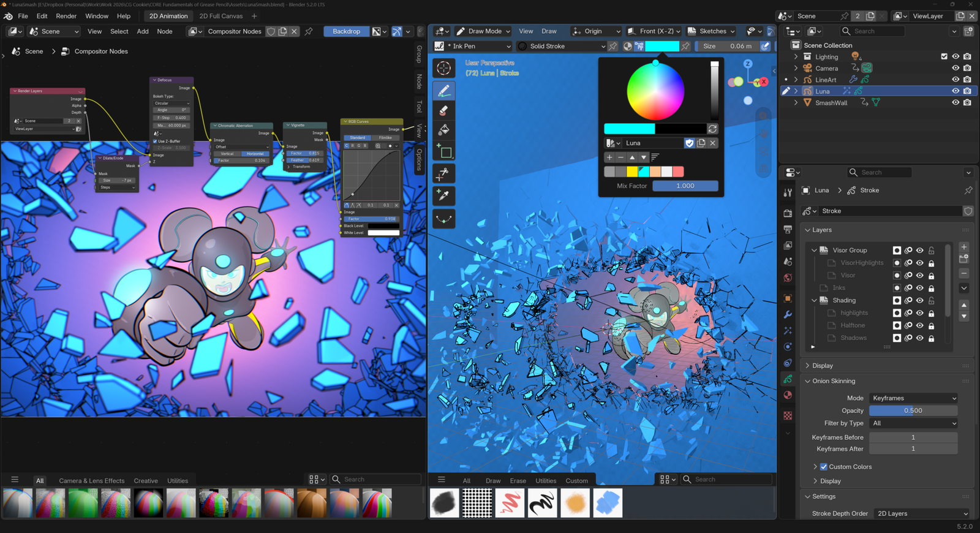
Task: Remove the selected layer with minus button
Action: click(x=964, y=273)
